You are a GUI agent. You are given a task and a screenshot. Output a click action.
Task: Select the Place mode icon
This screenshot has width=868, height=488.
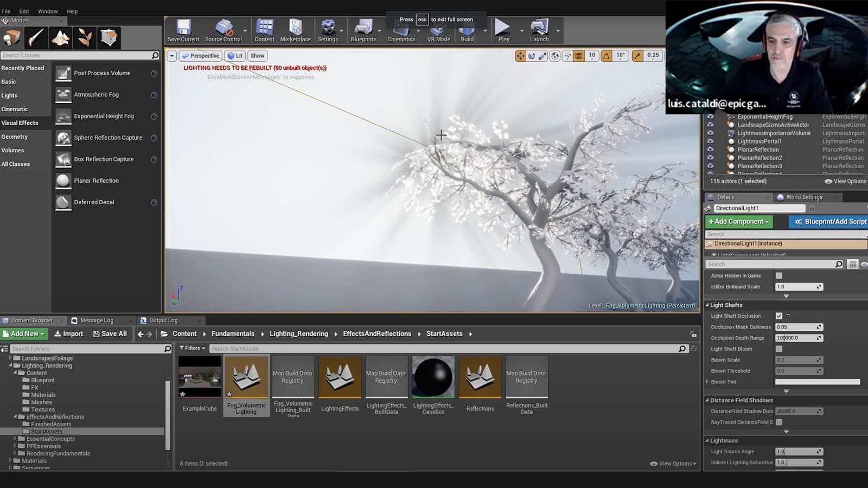12,38
